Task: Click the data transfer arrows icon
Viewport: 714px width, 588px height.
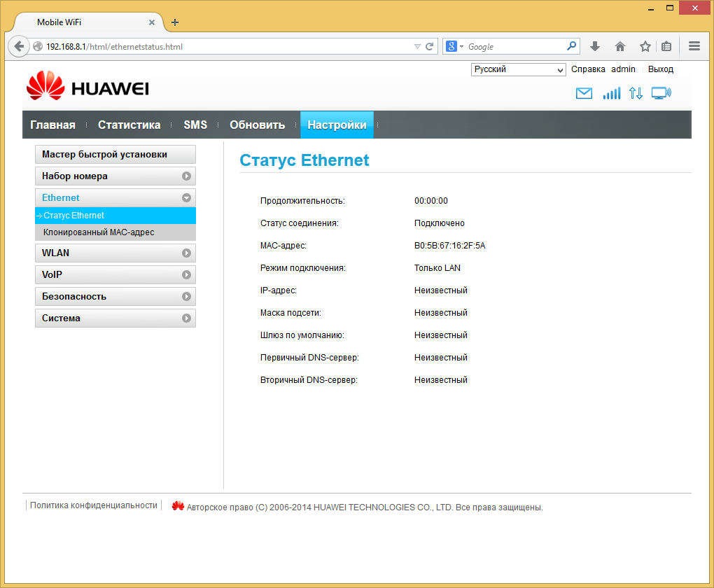Action: tap(636, 93)
